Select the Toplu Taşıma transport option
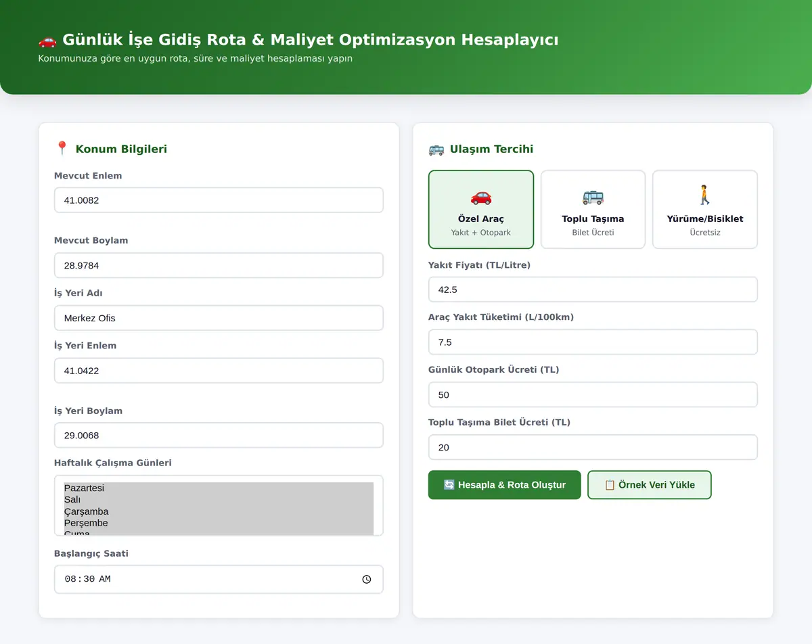Image resolution: width=812 pixels, height=644 pixels. click(593, 210)
